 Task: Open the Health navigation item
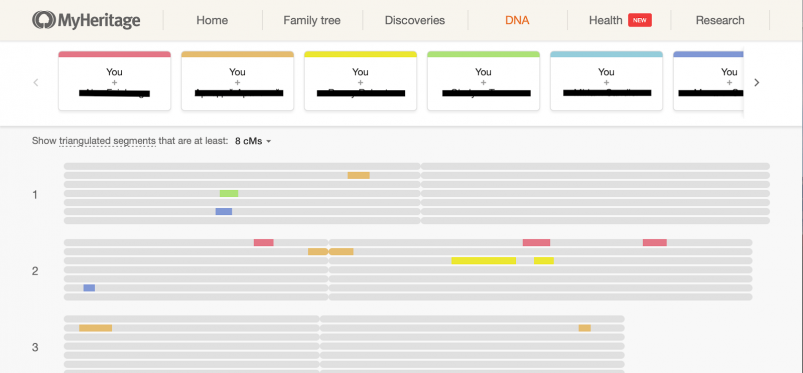(605, 20)
